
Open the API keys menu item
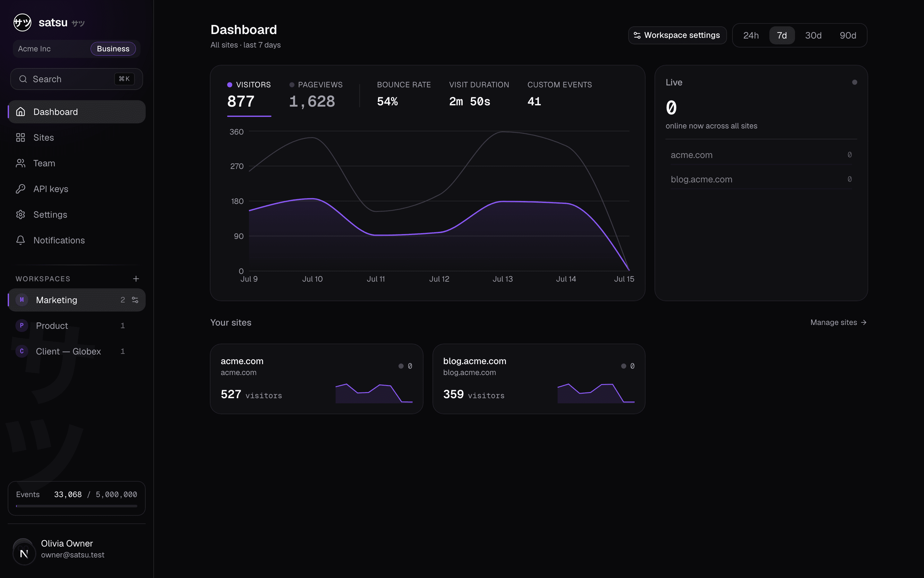[x=77, y=189]
